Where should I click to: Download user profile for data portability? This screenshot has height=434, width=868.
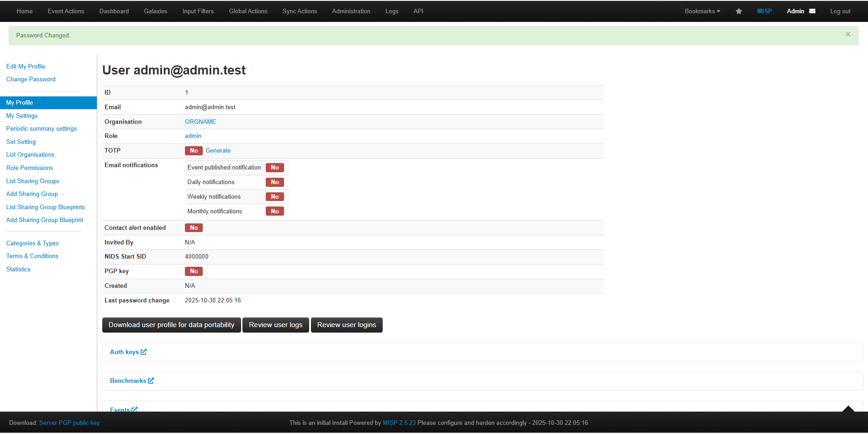click(x=171, y=325)
